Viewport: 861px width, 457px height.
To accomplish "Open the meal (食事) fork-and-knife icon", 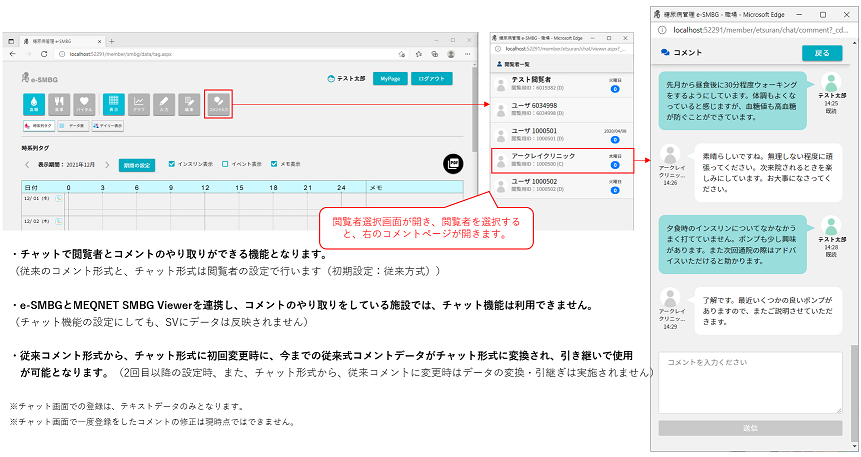I will pos(59,104).
